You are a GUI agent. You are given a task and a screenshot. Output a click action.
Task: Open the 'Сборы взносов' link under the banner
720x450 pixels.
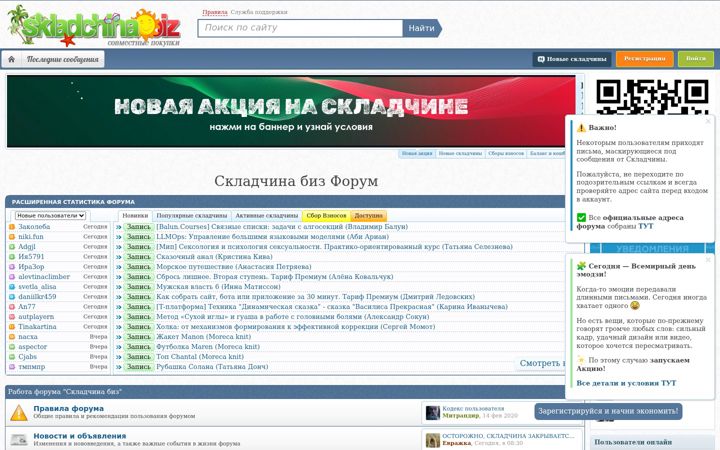pos(506,153)
